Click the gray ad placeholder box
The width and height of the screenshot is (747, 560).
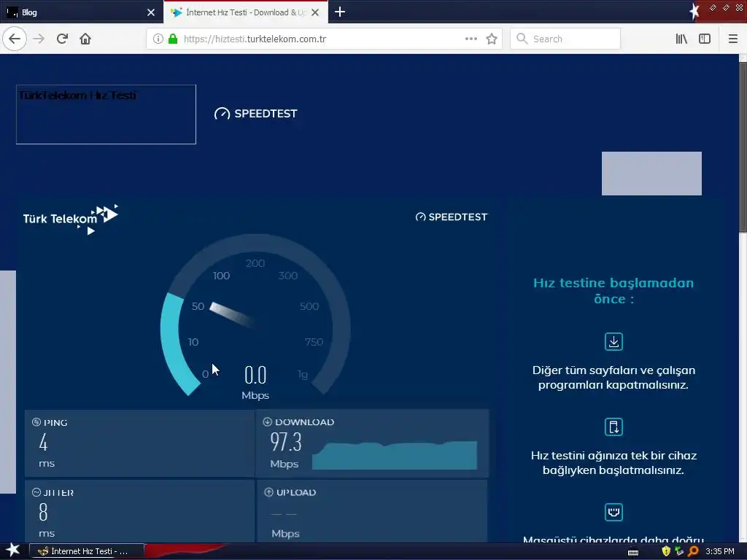(x=651, y=174)
